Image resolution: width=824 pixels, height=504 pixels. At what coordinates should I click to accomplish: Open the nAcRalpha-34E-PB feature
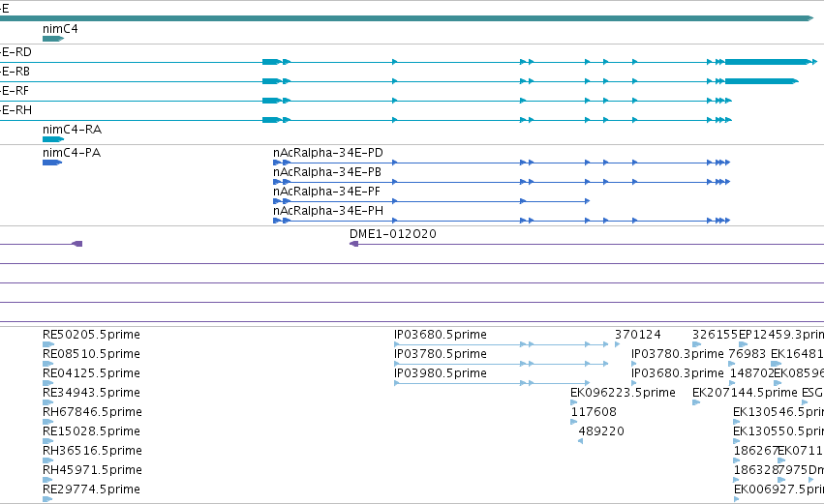tap(327, 172)
